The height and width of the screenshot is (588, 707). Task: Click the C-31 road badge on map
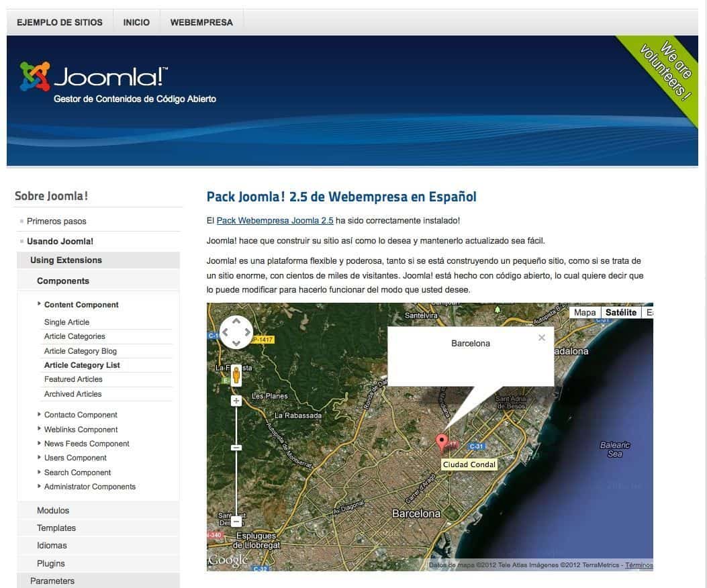tap(476, 446)
